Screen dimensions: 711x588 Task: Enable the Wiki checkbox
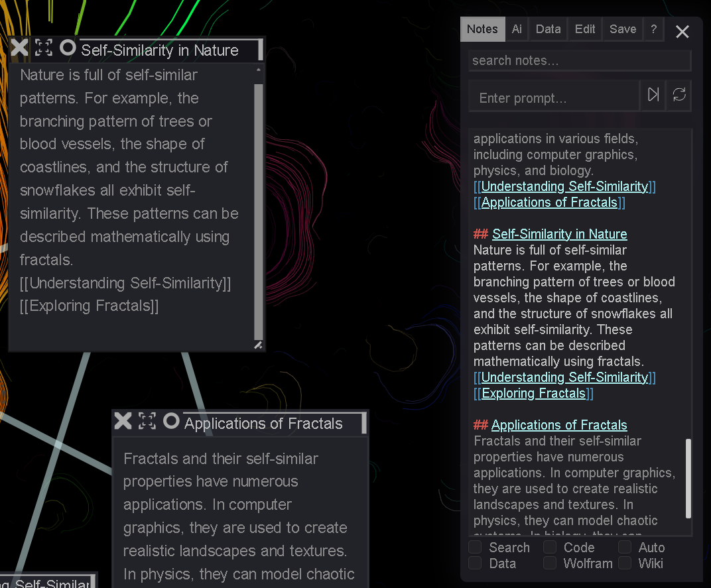[x=624, y=563]
